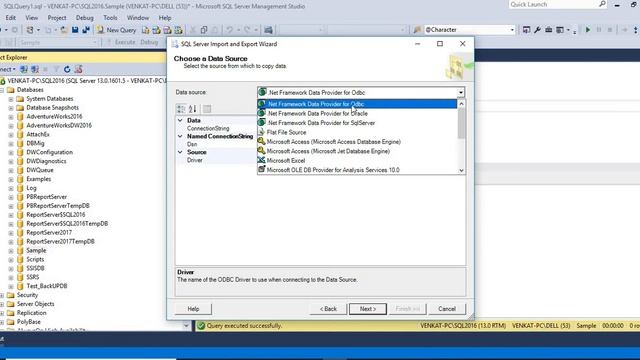Select .Net Framework Data Provider for Oracle
The image size is (640, 360).
[357, 113]
